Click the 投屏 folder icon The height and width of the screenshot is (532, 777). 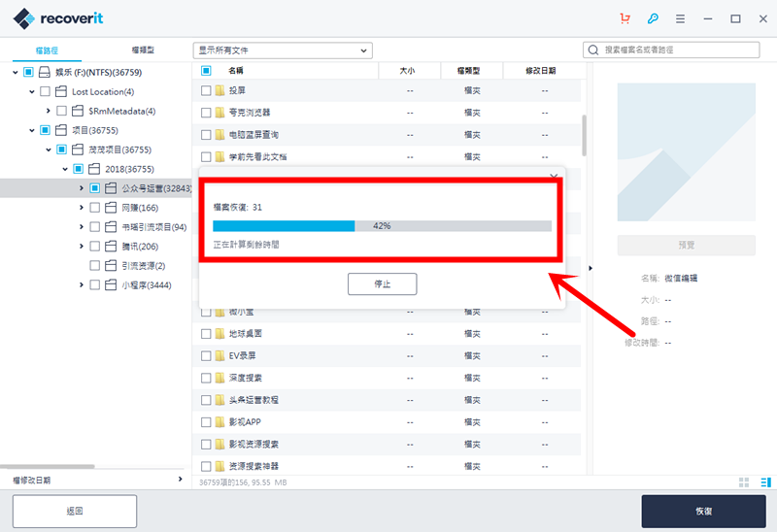coord(220,90)
